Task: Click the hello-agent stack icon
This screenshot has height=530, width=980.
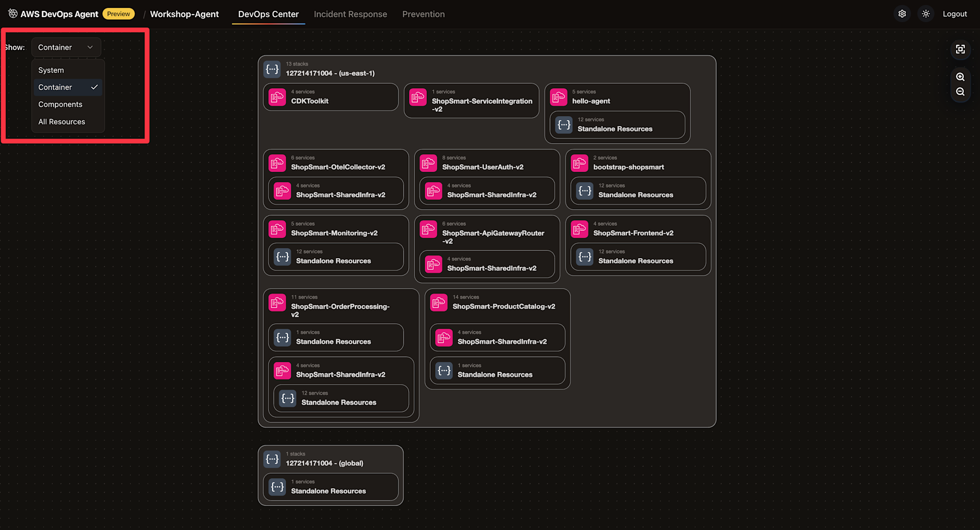Action: (x=559, y=97)
